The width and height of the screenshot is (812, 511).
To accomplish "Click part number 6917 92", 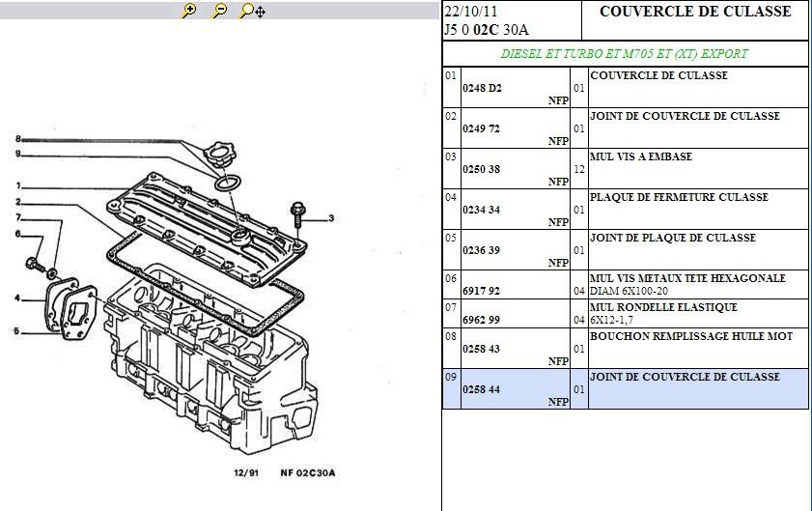I will [481, 291].
